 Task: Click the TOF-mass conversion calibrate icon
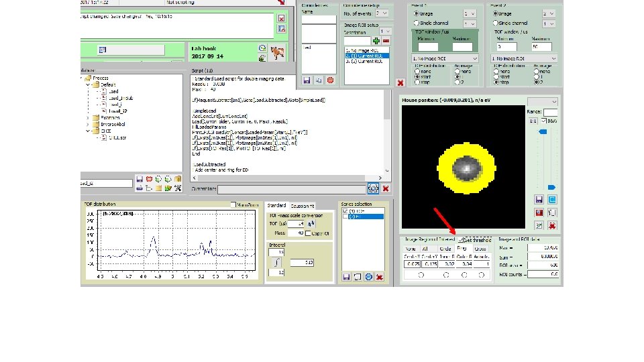coord(312,223)
